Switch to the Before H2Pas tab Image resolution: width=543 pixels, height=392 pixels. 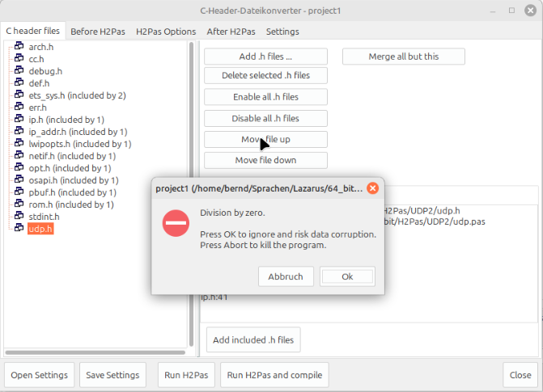(96, 32)
